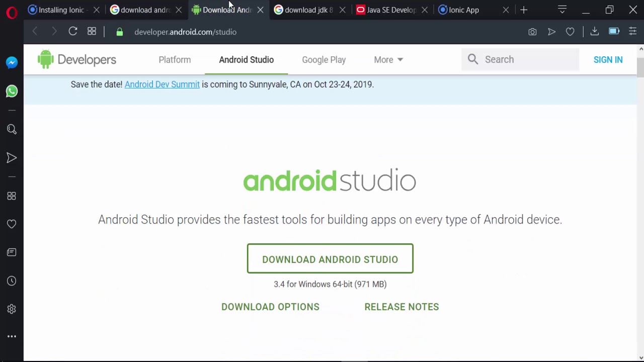This screenshot has width=644, height=362.
Task: Close the Ionic App tab
Action: coord(506,10)
